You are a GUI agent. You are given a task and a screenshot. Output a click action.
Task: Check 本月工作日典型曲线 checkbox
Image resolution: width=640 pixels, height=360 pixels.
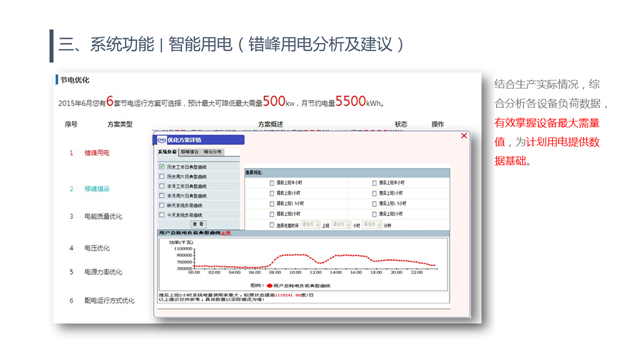pyautogui.click(x=162, y=186)
